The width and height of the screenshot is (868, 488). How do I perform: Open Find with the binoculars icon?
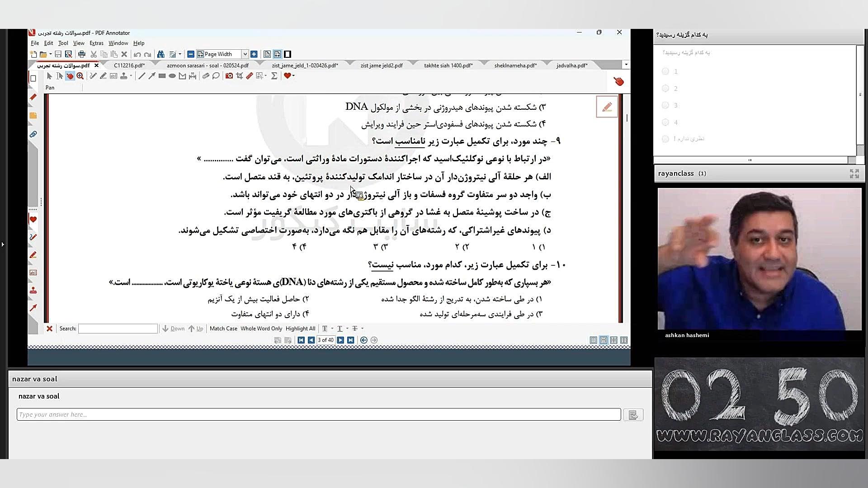160,54
